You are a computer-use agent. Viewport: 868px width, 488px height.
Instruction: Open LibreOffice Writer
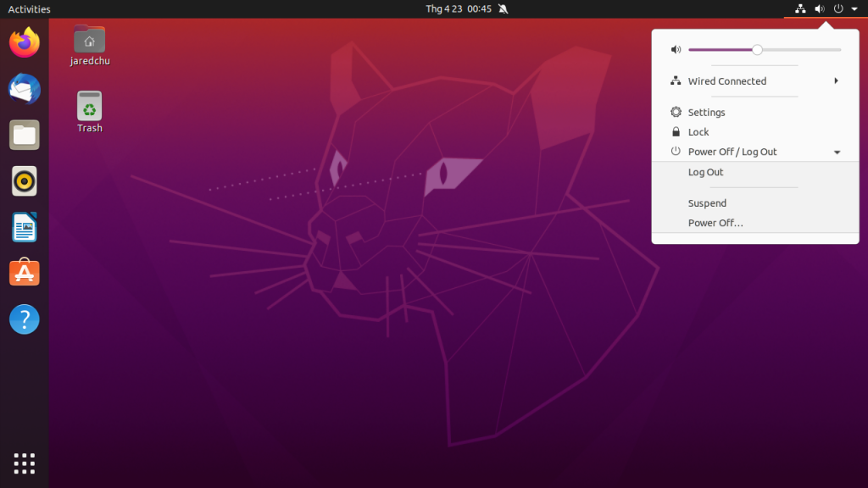(23, 227)
